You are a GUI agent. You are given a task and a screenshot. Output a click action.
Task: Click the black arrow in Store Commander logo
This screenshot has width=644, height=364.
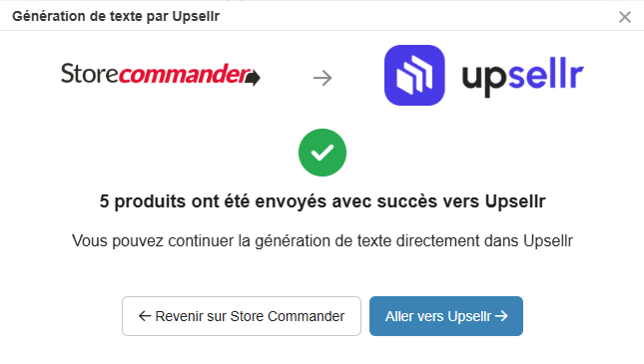[x=253, y=78]
